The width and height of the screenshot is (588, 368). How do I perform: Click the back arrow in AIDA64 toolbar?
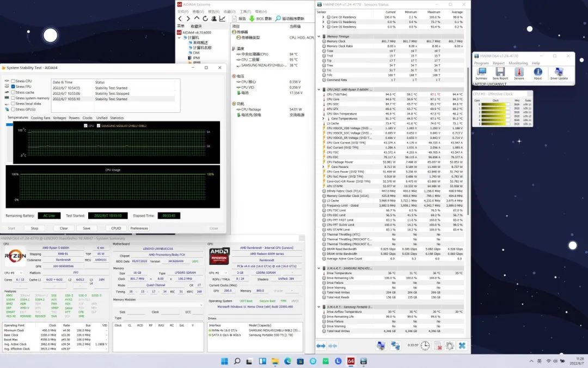click(180, 19)
